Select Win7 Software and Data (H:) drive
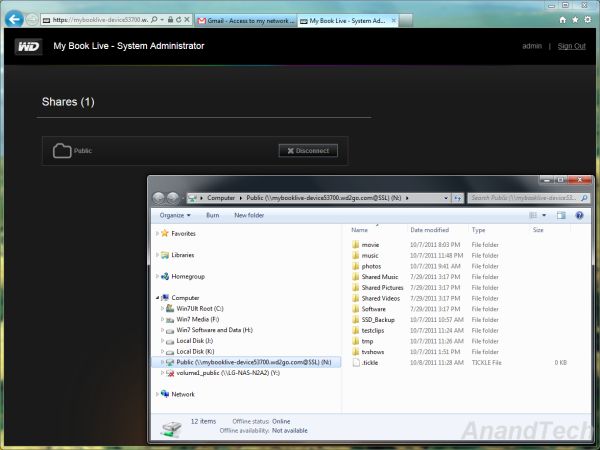The image size is (600, 450). click(x=214, y=330)
